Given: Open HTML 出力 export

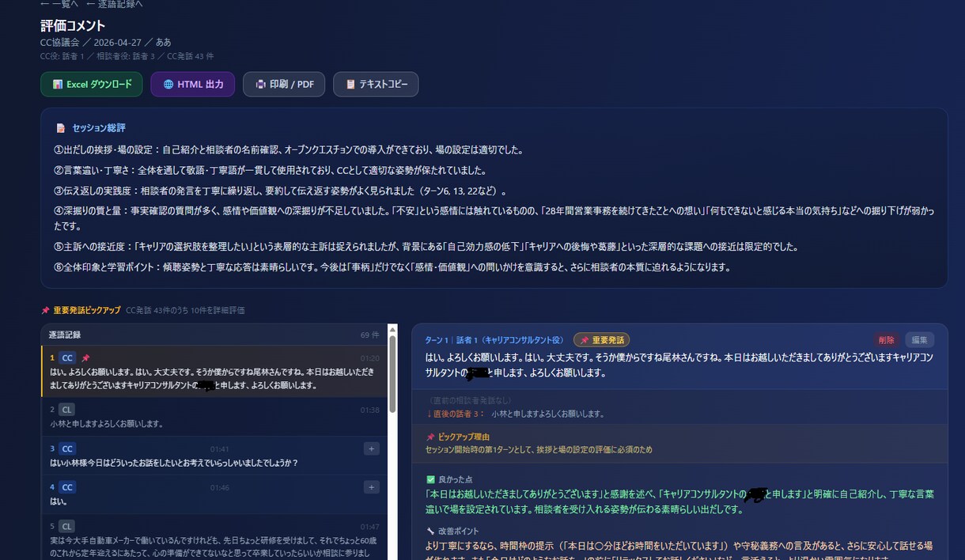Looking at the screenshot, I should (193, 84).
